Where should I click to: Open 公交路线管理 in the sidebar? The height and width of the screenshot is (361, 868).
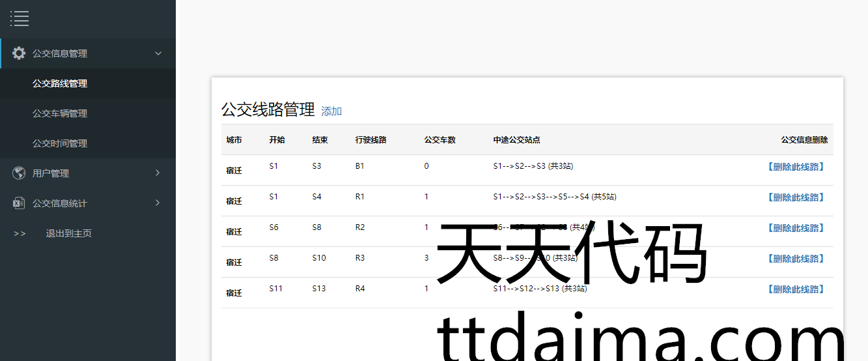tap(60, 83)
